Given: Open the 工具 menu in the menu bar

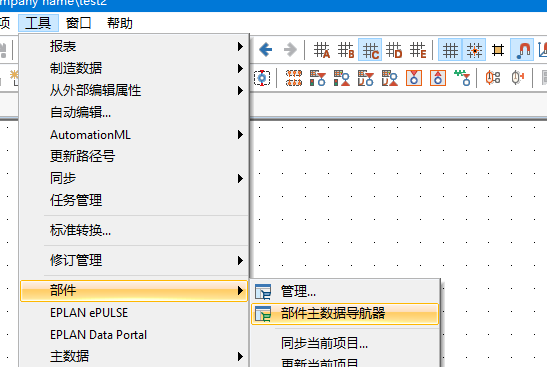Looking at the screenshot, I should (x=38, y=23).
